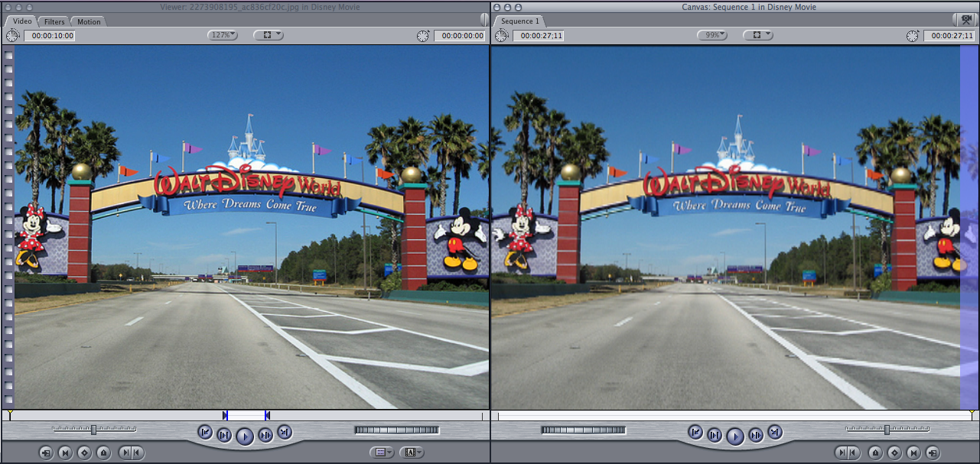
Task: Open the Canvas View options dropdown
Action: pos(758,35)
